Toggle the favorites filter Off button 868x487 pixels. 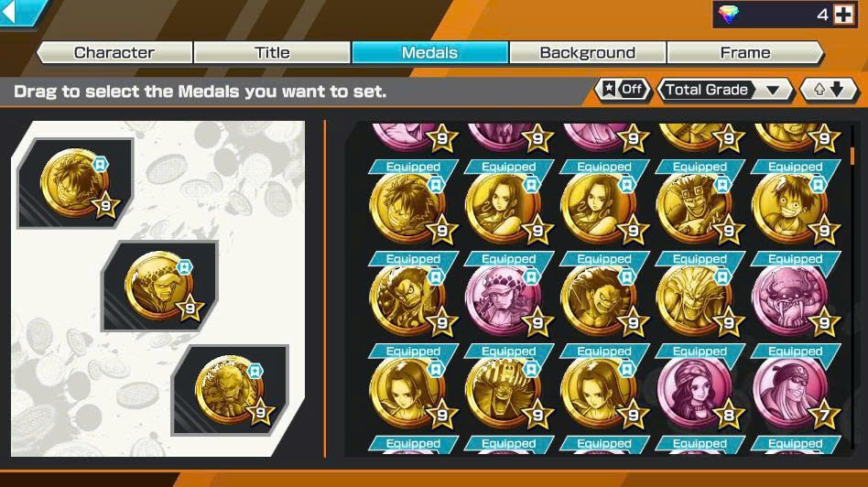[x=623, y=89]
